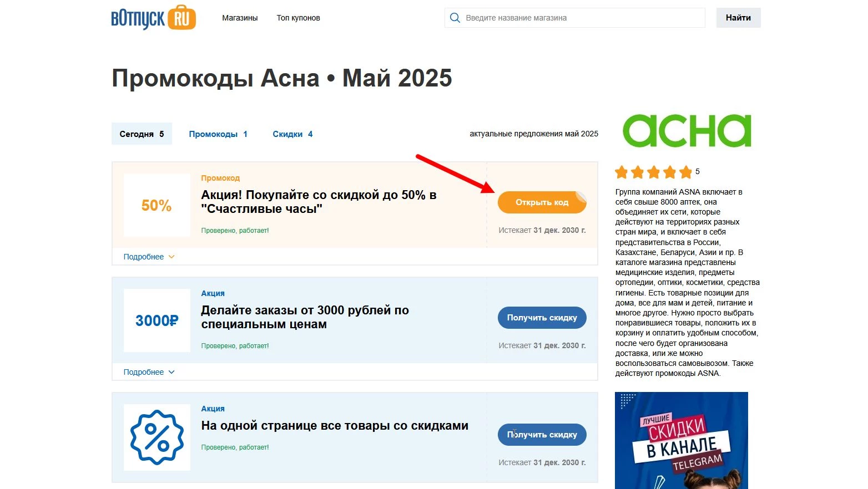Click the 50% discount badge
The width and height of the screenshot is (868, 489).
pos(157,205)
